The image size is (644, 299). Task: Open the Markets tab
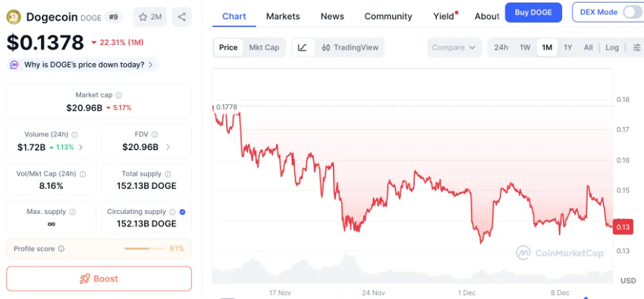pos(283,16)
